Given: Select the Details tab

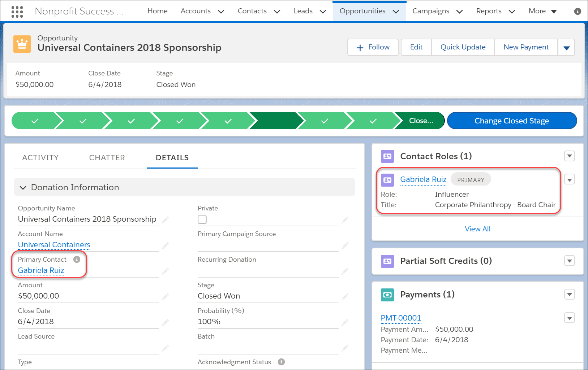Looking at the screenshot, I should 172,158.
